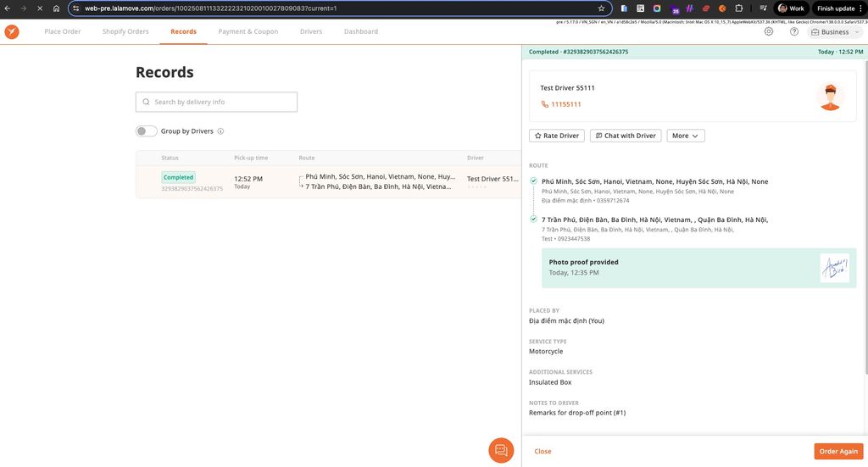868x467 pixels.
Task: Open the help question mark icon
Action: [793, 31]
